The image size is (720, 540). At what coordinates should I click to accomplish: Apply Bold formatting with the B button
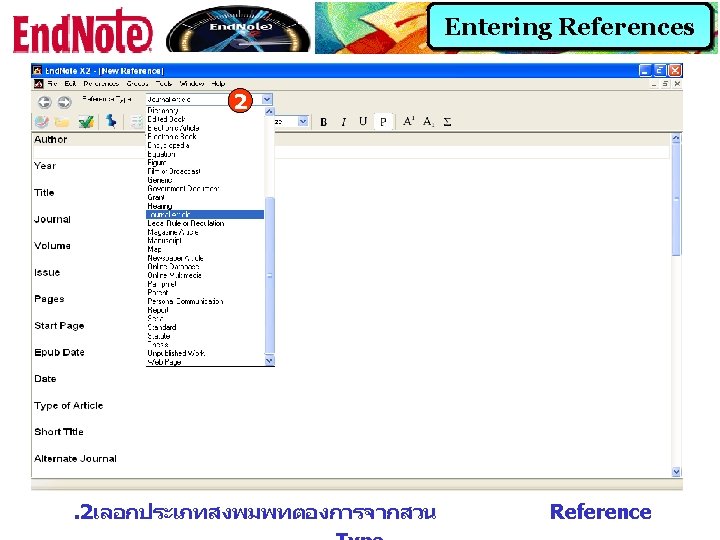pos(324,122)
